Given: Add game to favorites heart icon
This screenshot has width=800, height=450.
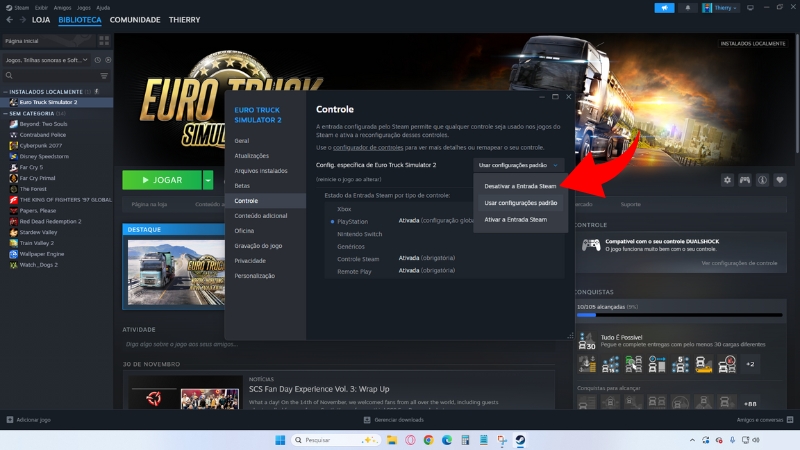Looking at the screenshot, I should click(x=780, y=180).
